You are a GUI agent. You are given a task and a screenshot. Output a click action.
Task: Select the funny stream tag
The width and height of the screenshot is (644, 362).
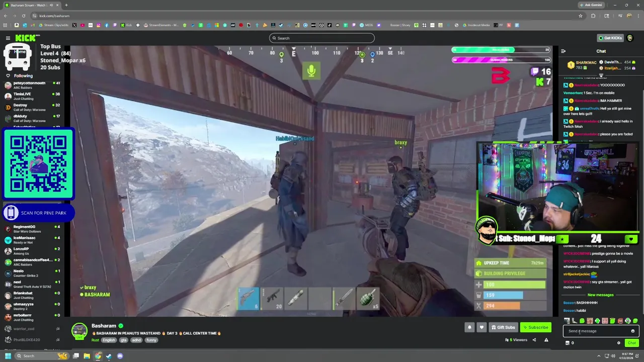click(151, 340)
